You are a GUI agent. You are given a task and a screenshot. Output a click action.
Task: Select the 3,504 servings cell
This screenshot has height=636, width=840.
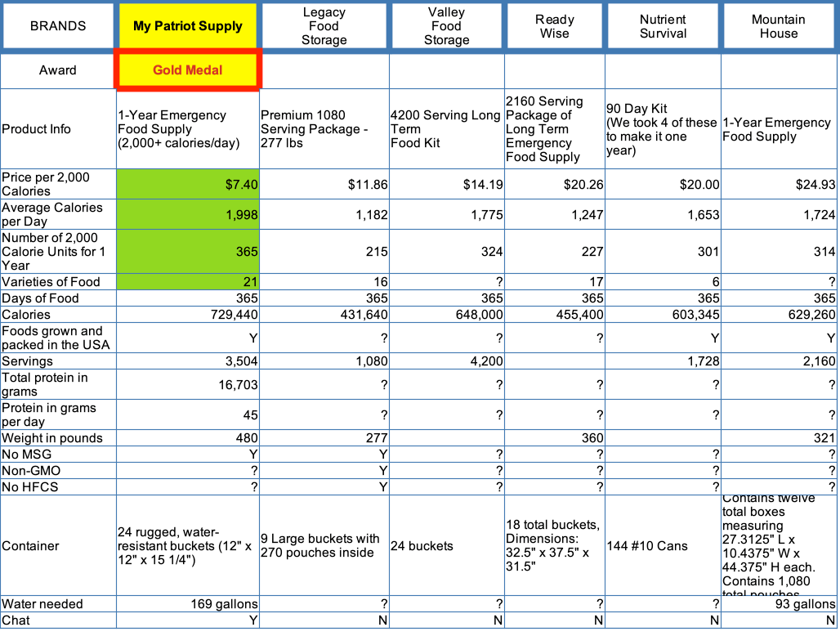click(x=187, y=361)
